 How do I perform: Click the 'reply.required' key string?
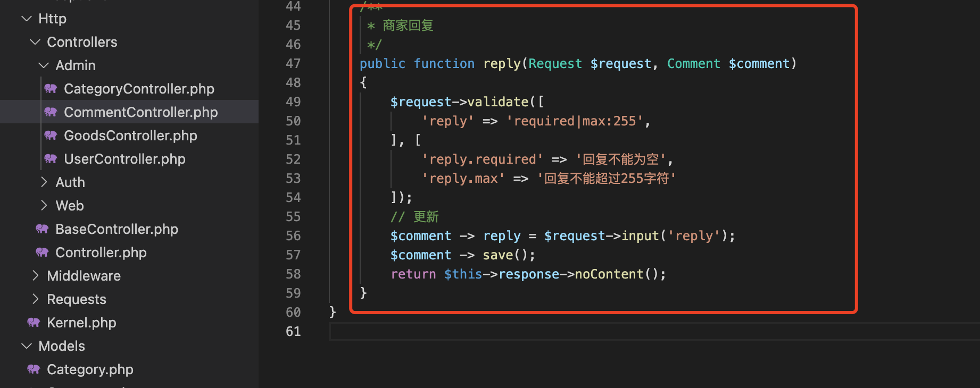pos(483,159)
